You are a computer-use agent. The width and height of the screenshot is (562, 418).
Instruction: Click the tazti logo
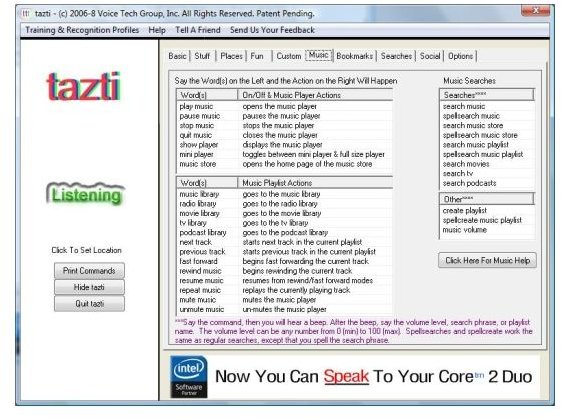tap(84, 86)
